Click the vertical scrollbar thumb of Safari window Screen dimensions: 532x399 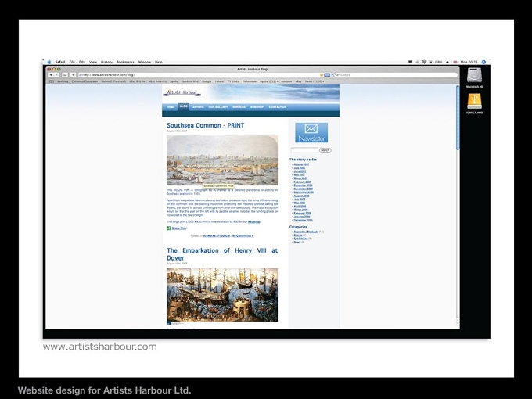click(458, 117)
